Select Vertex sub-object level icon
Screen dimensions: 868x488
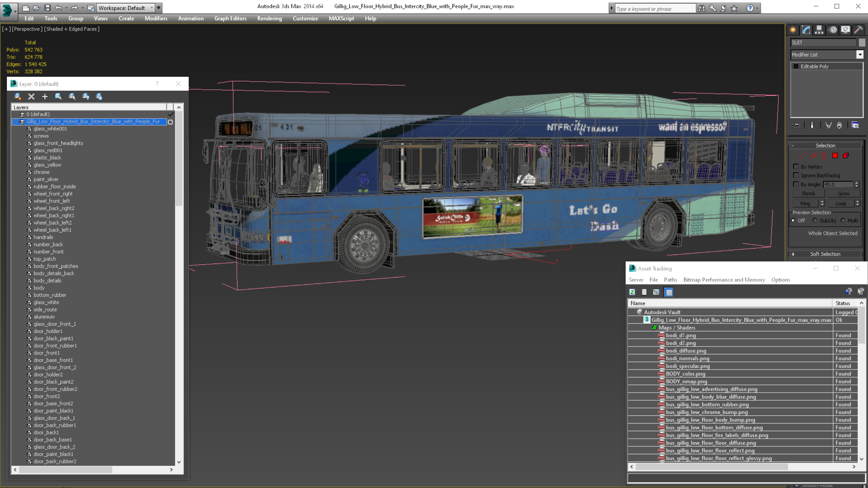click(x=803, y=156)
